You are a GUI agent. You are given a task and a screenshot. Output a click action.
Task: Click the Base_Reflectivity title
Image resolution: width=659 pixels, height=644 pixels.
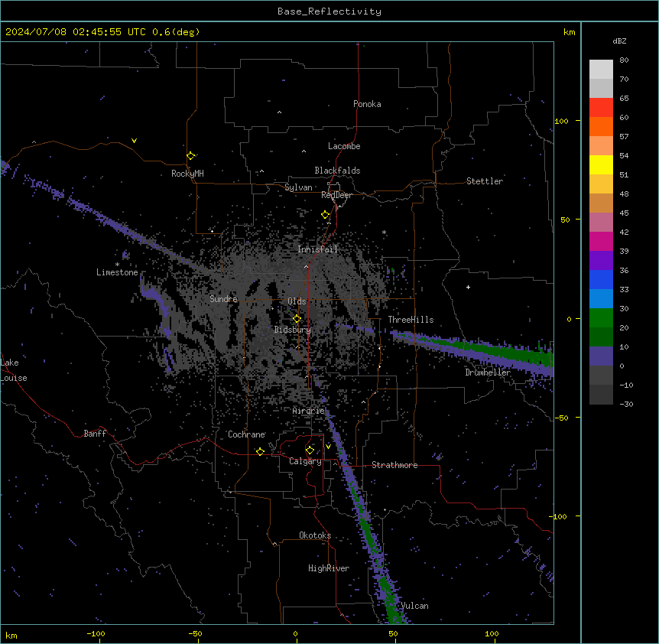pos(329,11)
